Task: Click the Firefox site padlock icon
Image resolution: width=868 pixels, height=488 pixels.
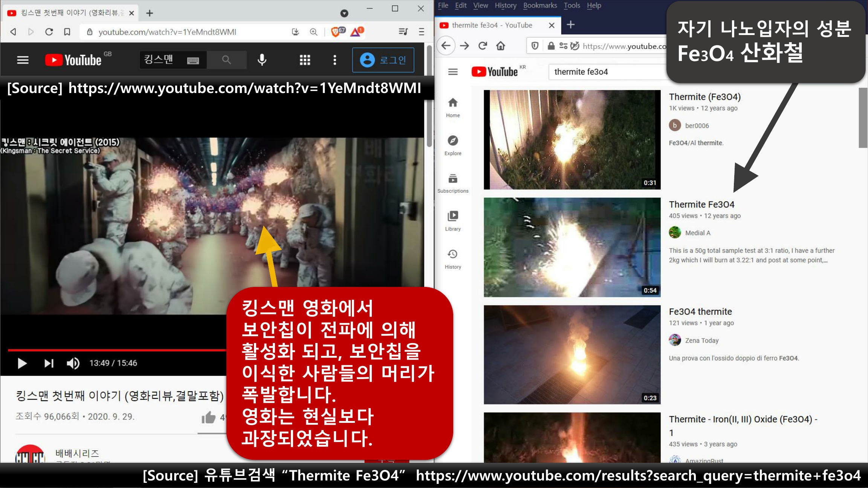Action: click(x=551, y=46)
